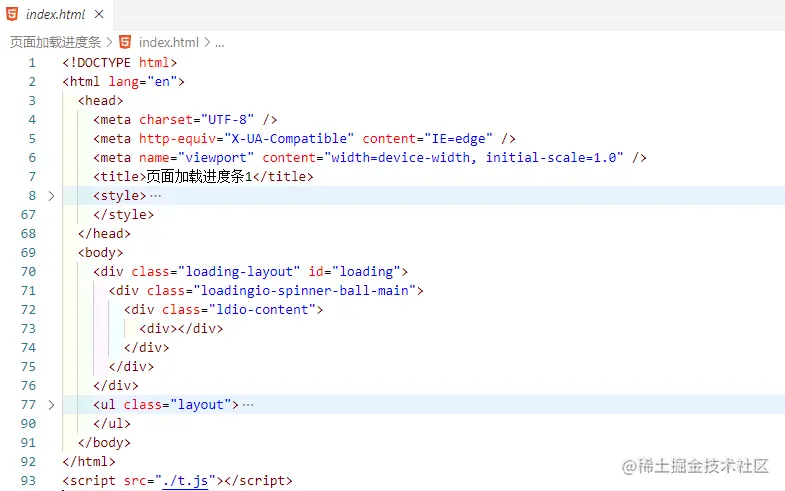This screenshot has height=491, width=785.
Task: Click the id="loading" attribute
Action: 354,272
